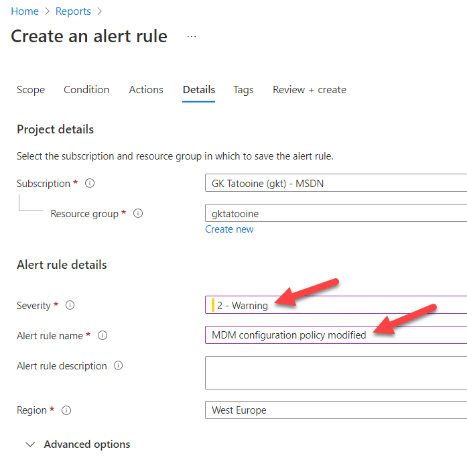Open the info icon next to Severity
This screenshot has width=467, height=476.
[x=70, y=305]
